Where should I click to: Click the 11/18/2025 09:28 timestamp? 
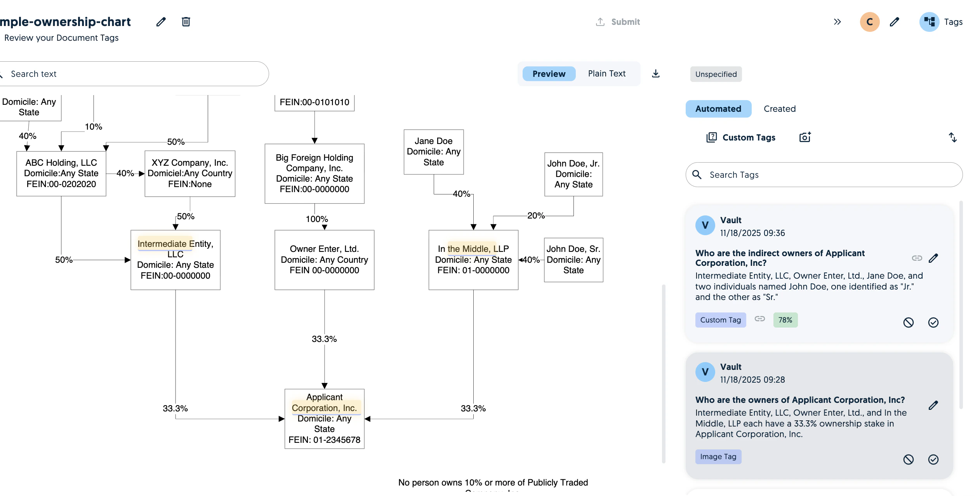click(752, 380)
